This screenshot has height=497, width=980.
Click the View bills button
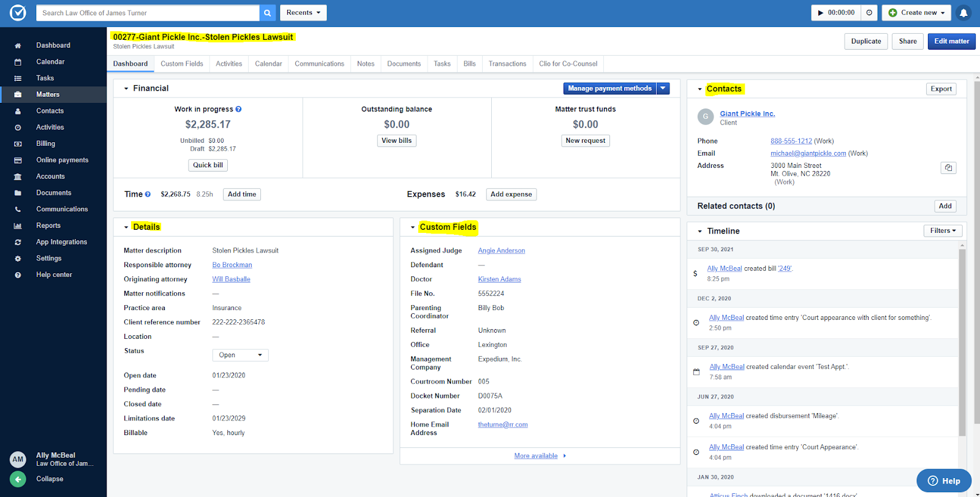pyautogui.click(x=397, y=141)
